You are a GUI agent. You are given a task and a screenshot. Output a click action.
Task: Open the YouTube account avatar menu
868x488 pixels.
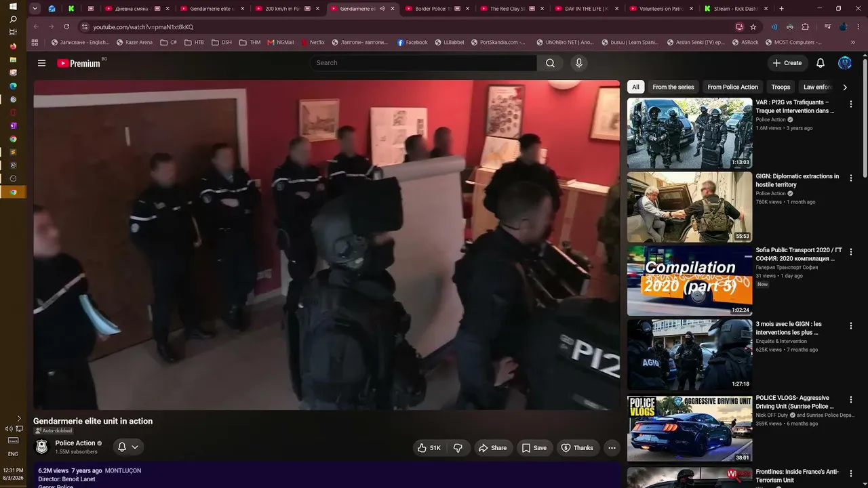click(845, 63)
